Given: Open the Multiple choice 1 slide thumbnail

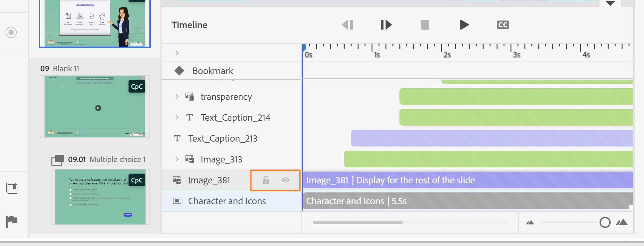Looking at the screenshot, I should 100,197.
